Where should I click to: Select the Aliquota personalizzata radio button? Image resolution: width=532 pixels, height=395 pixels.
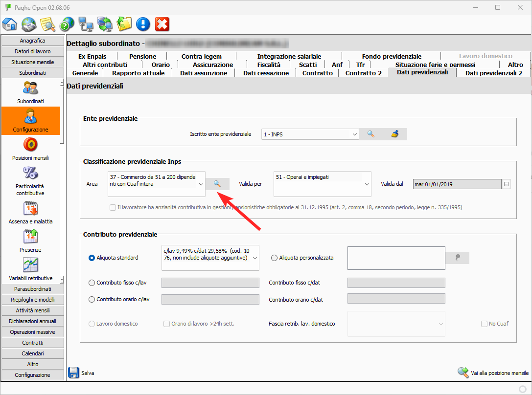pos(274,258)
